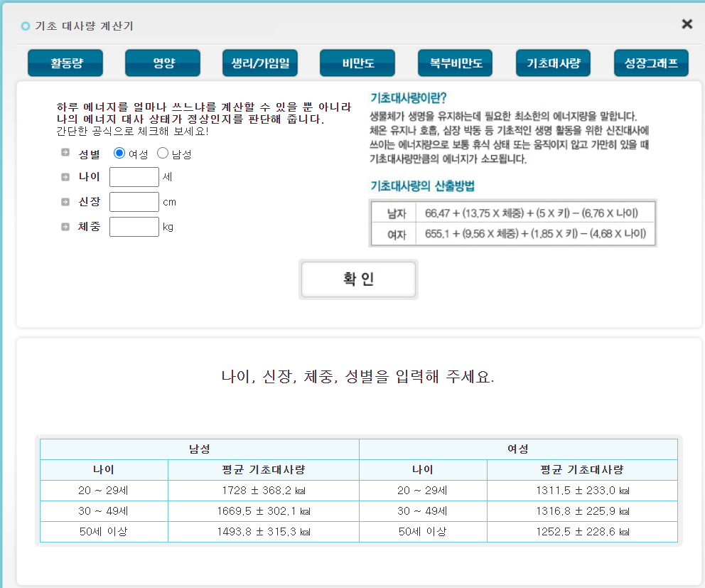Select the 기초대사량 tab

pos(554,63)
